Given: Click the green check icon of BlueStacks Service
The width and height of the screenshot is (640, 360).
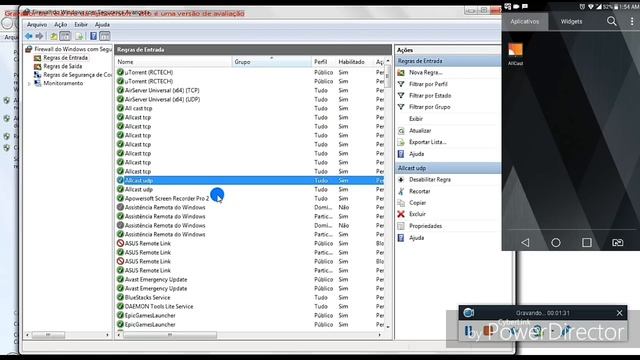Looking at the screenshot, I should click(x=120, y=297).
